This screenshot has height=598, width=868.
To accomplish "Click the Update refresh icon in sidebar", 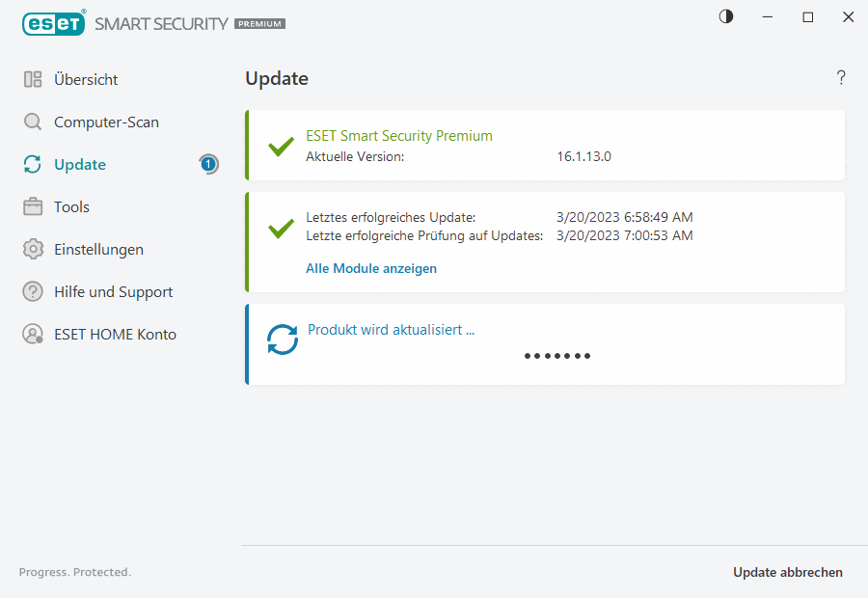I will pos(32,164).
